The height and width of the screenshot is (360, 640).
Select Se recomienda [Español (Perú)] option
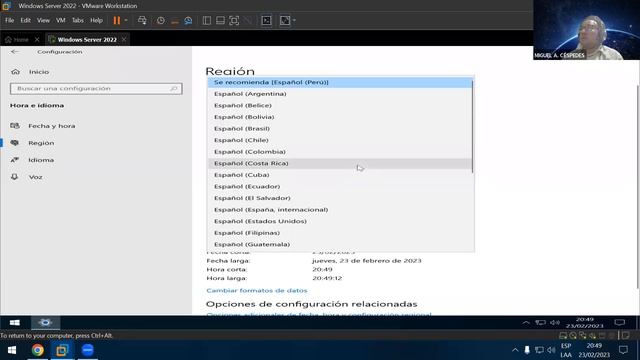tap(340, 82)
